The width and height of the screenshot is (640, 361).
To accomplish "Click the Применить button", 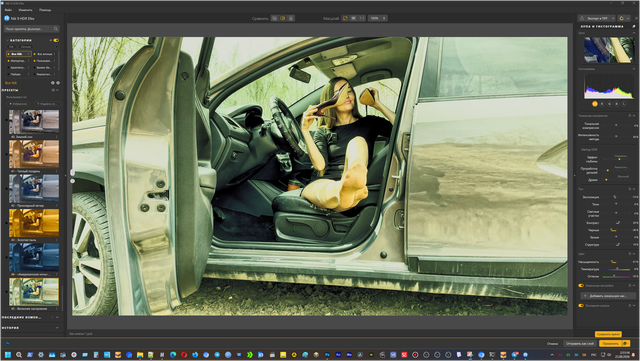I will [610, 344].
